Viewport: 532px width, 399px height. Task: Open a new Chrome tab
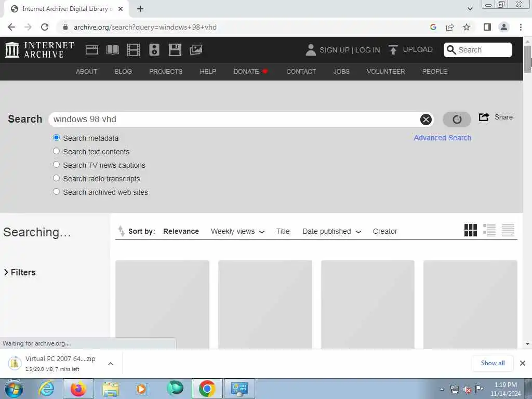[140, 9]
